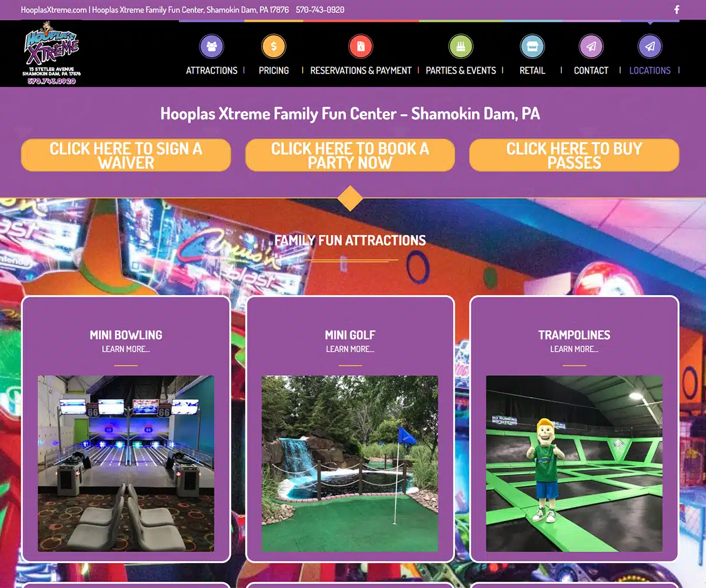706x588 pixels.
Task: Click the CLICK HERE TO BOOK A PARTY NOW button
Action: pyautogui.click(x=350, y=155)
